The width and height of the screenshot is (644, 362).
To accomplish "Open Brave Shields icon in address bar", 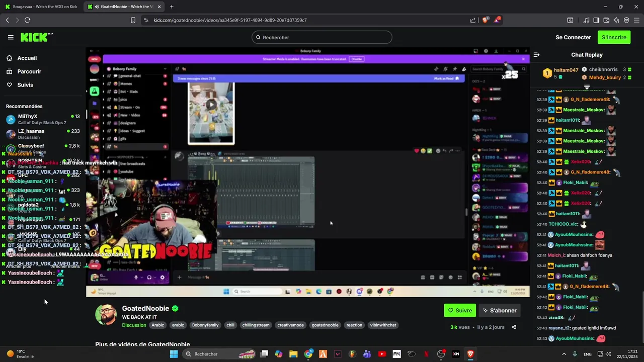I will [486, 20].
